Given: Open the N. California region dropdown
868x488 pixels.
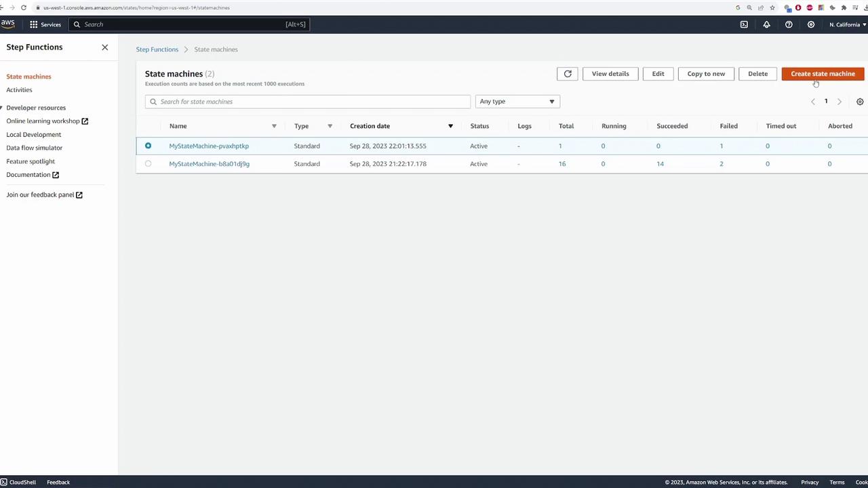Looking at the screenshot, I should (x=847, y=24).
